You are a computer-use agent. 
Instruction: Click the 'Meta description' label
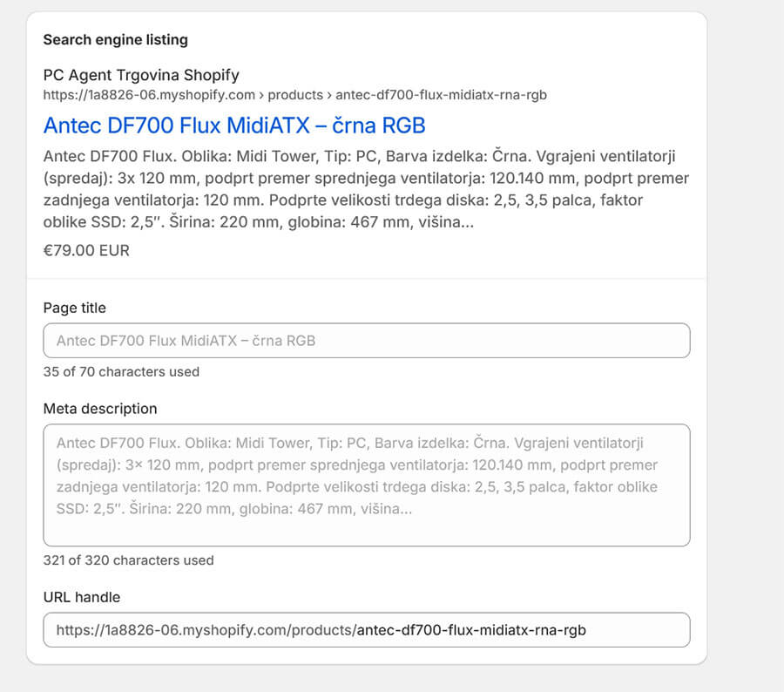(100, 409)
